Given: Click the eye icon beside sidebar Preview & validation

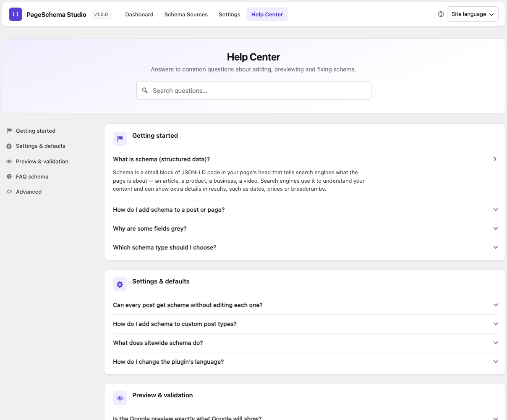Looking at the screenshot, I should pyautogui.click(x=9, y=162).
